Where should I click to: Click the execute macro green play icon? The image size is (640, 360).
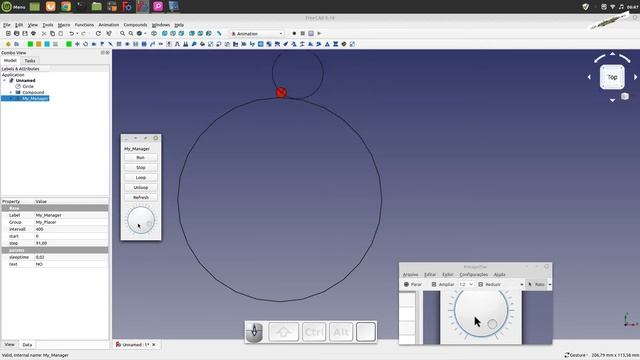click(x=320, y=33)
